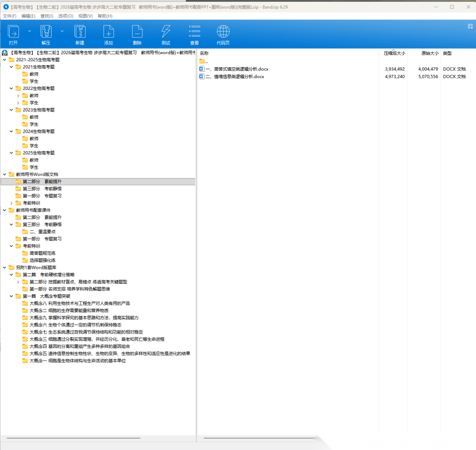This screenshot has height=450, width=476.
Task: Open the 文件(F) menu
Action: (x=9, y=16)
